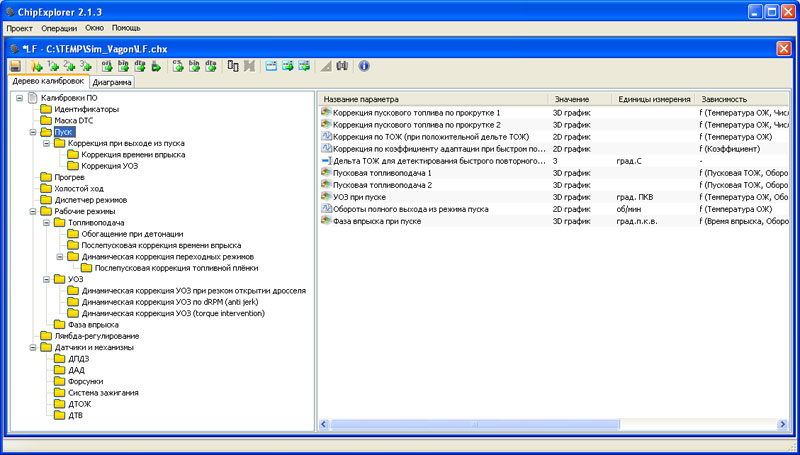The width and height of the screenshot is (800, 455).
Task: Select the 'УОЗ при пуске' parameter row
Action: pyautogui.click(x=359, y=197)
